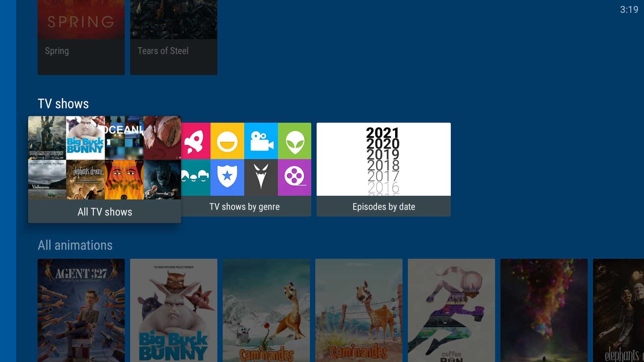The image size is (644, 362).
Task: Open Agent 327 Operation Barbershop
Action: click(x=81, y=310)
